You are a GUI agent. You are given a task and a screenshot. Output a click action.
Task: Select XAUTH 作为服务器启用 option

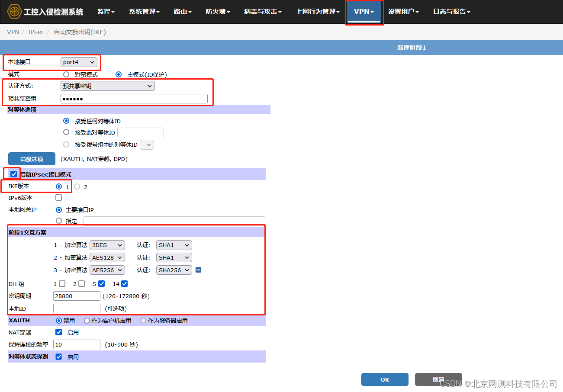coord(143,321)
